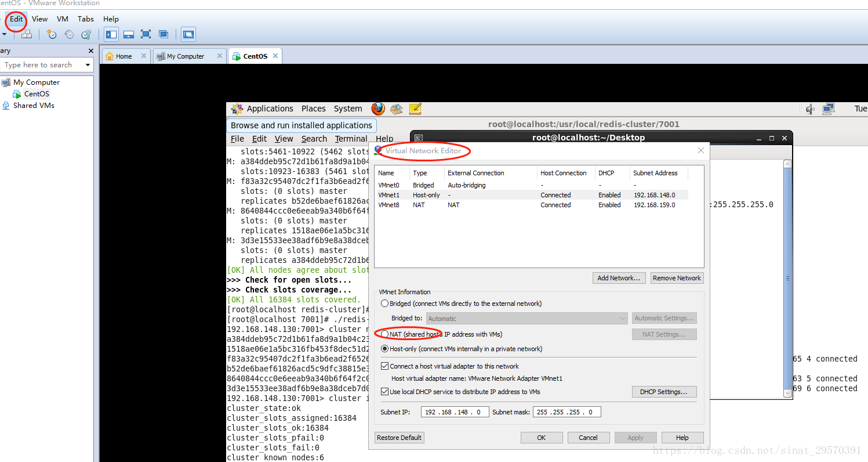Revert the VM to its previous snapshot

coord(69,34)
